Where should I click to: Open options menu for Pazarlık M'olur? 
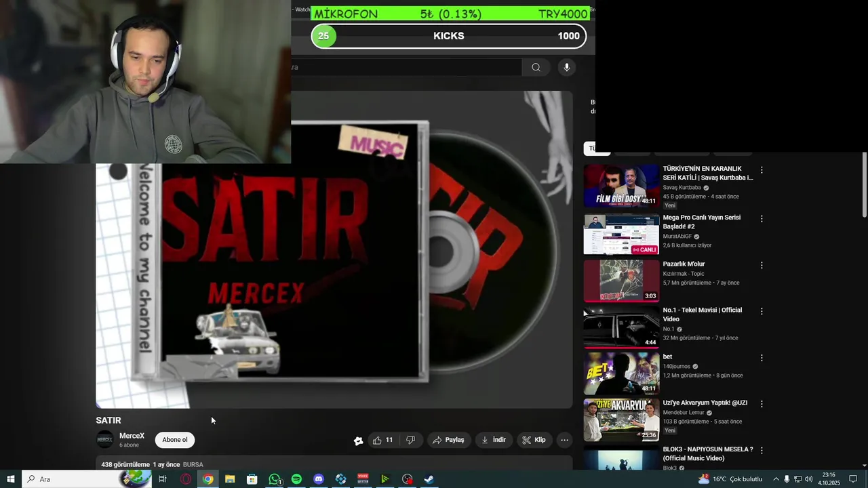(762, 265)
